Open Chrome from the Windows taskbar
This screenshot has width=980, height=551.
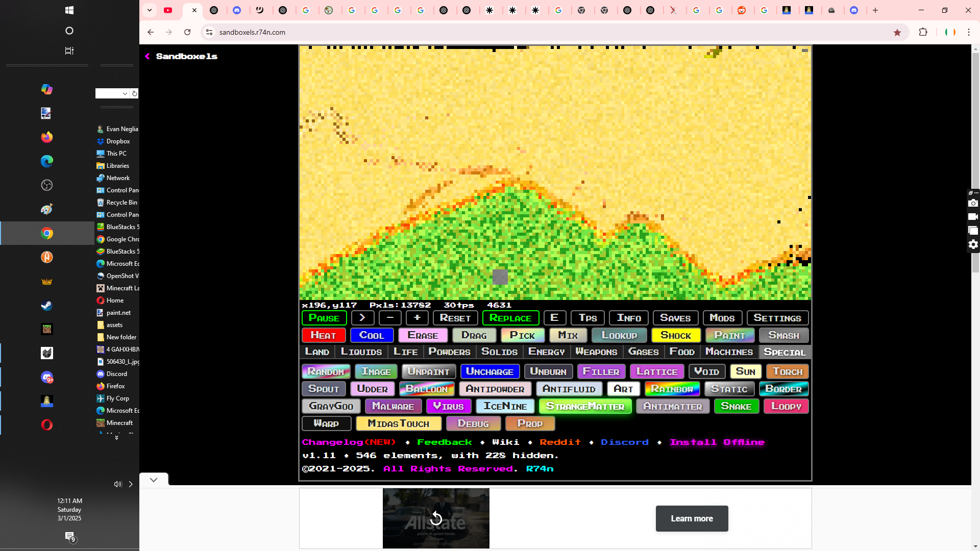47,233
